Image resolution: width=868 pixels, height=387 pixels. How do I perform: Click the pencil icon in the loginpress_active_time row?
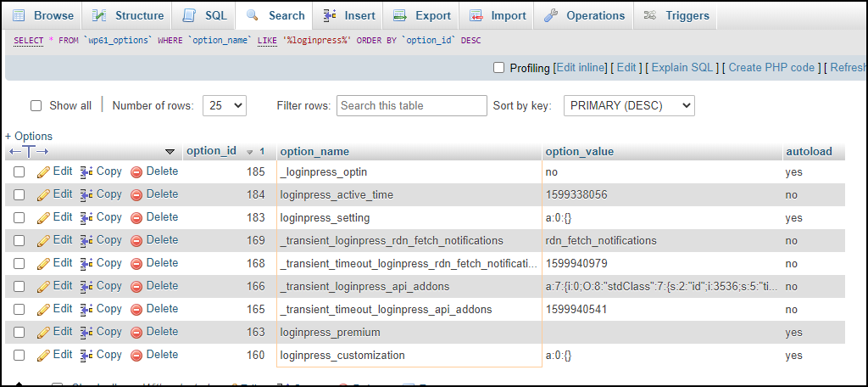(x=44, y=194)
